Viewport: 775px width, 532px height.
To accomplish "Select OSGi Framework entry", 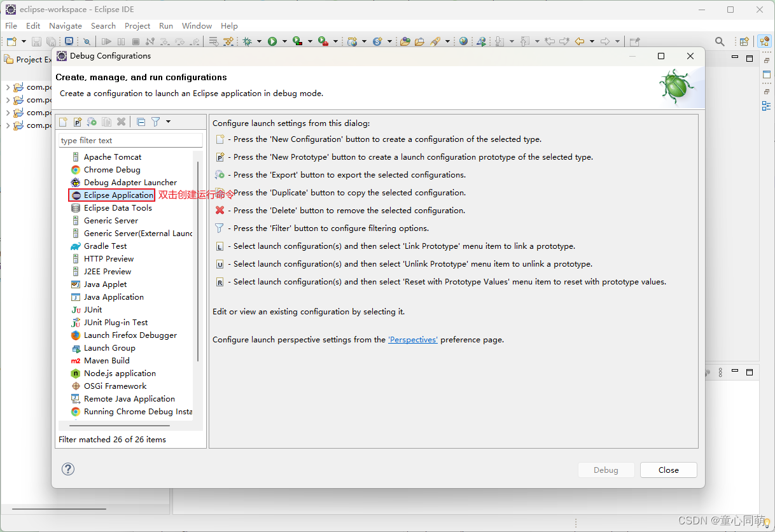I will [115, 386].
